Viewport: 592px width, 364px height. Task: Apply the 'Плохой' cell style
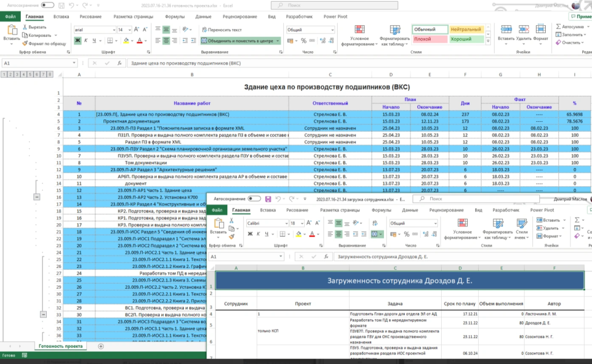[430, 39]
